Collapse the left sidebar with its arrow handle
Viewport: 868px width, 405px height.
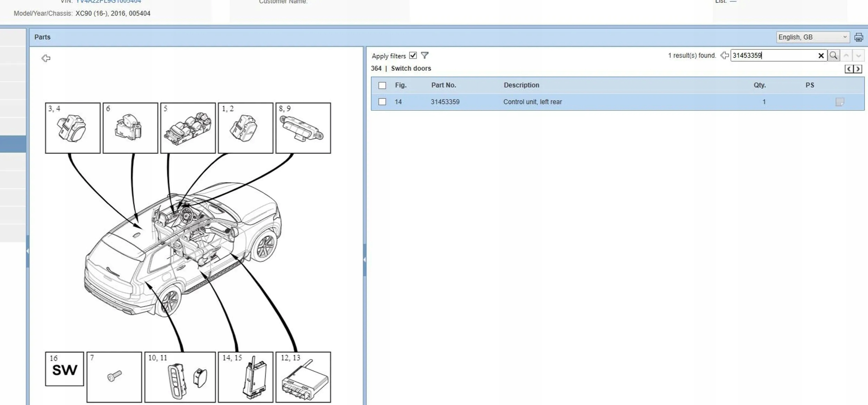point(27,251)
